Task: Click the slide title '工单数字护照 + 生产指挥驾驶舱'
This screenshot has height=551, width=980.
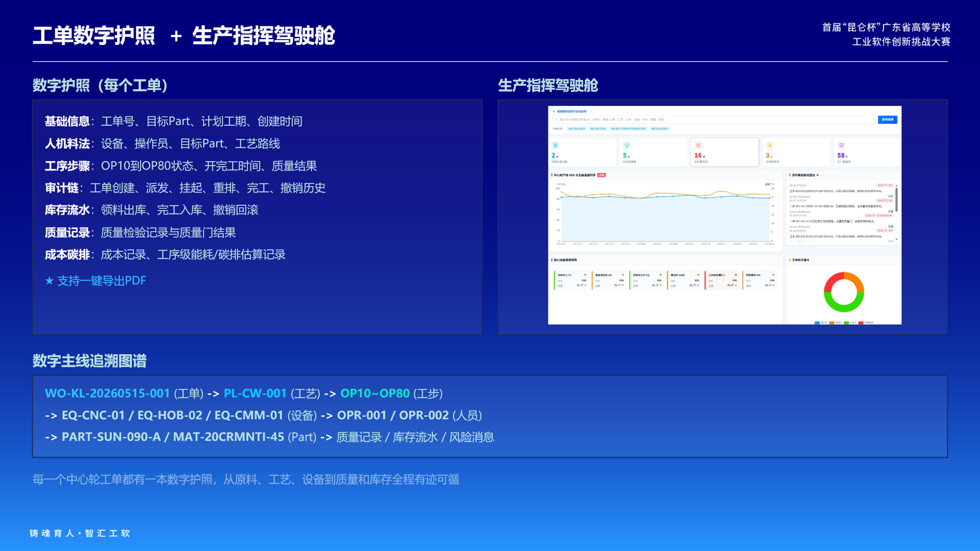Action: [x=184, y=35]
